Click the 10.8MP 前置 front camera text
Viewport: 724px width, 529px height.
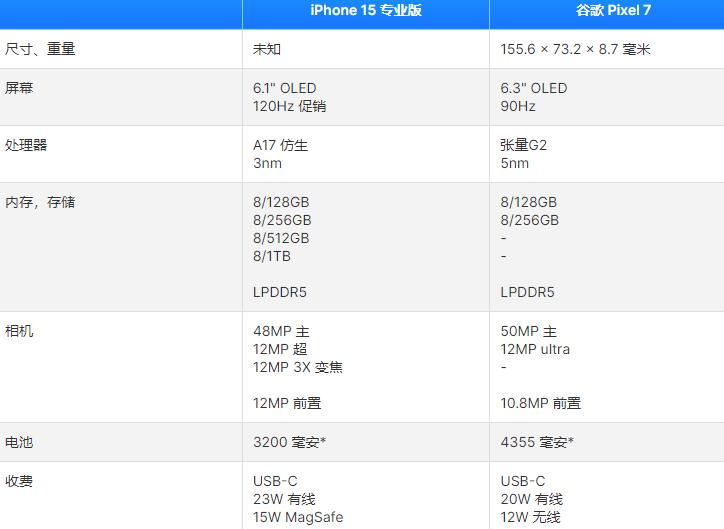[x=541, y=403]
